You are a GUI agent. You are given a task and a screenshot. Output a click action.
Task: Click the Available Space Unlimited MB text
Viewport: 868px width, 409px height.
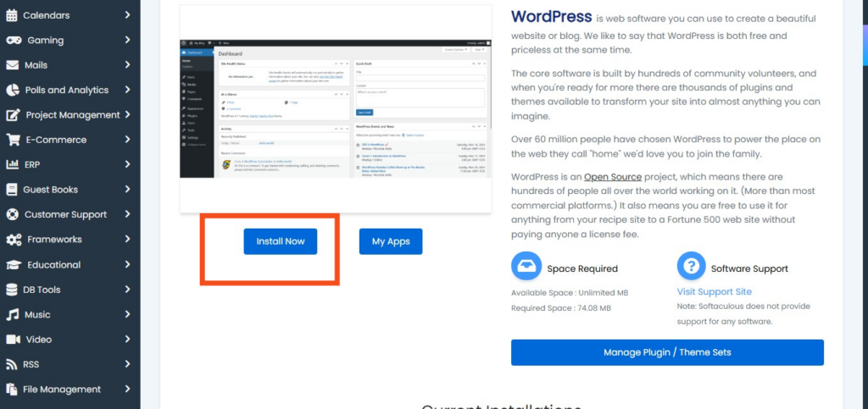pyautogui.click(x=570, y=293)
